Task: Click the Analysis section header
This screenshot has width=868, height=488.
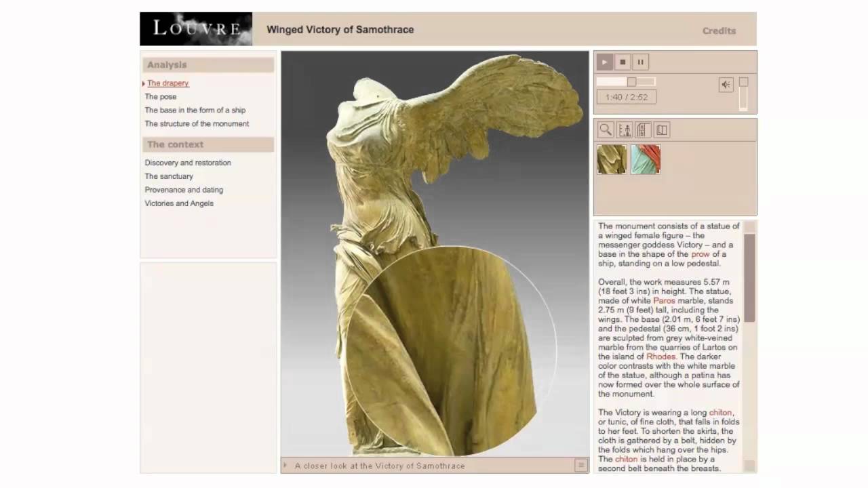Action: click(x=208, y=65)
